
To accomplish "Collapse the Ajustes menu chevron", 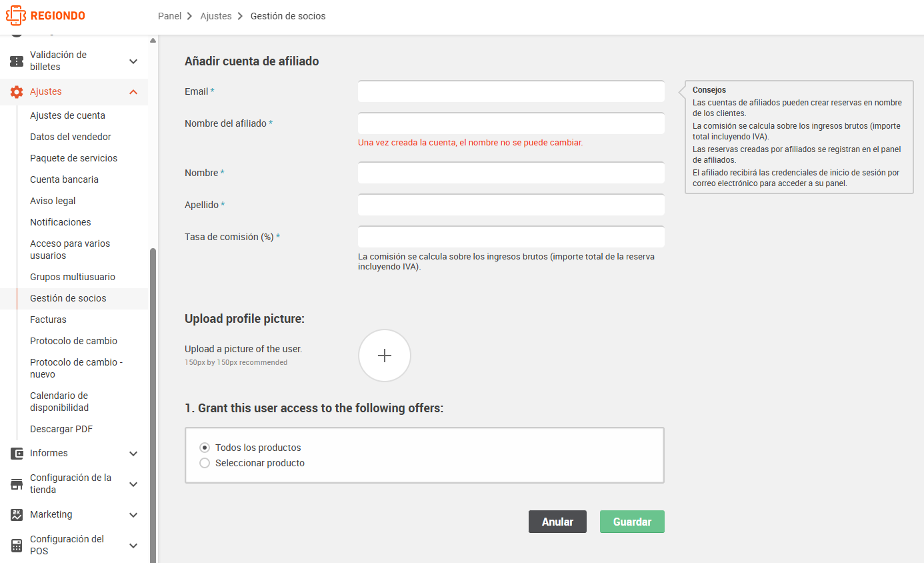I will click(133, 92).
